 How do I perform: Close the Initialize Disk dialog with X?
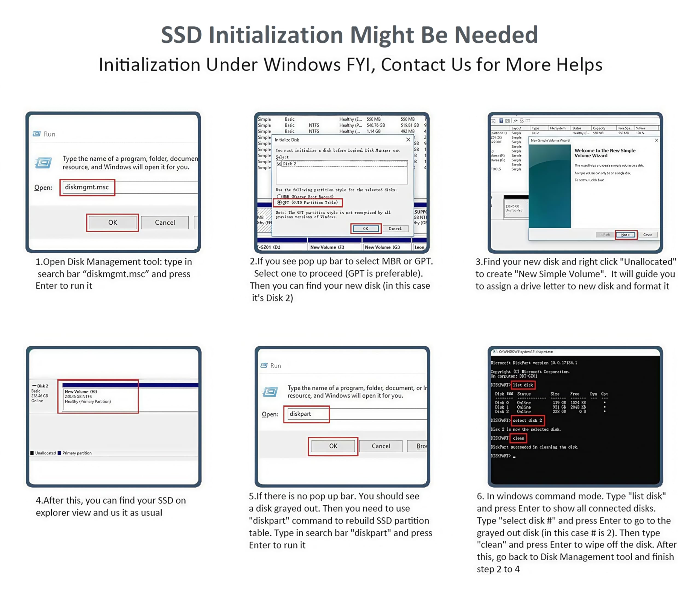tap(408, 140)
